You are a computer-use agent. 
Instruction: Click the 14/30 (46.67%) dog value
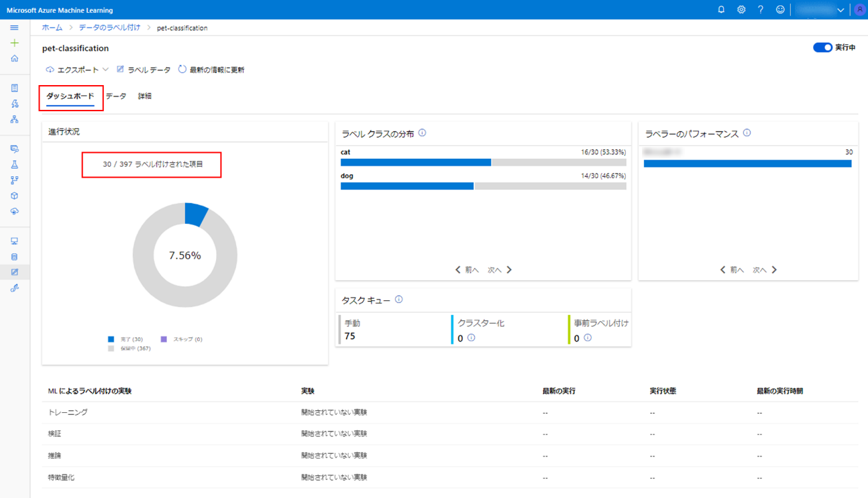click(603, 176)
